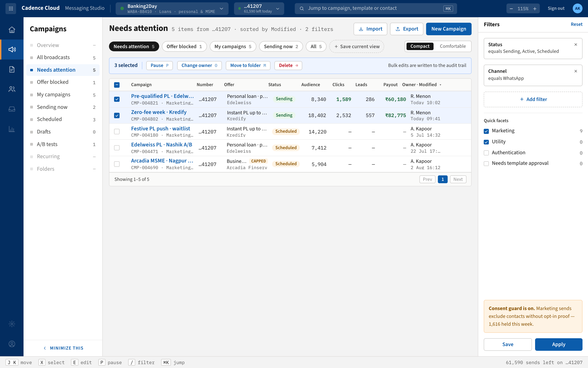588x368 pixels.
Task: Select the Arcadia MSME Nagpur row checkbox
Action: click(117, 164)
